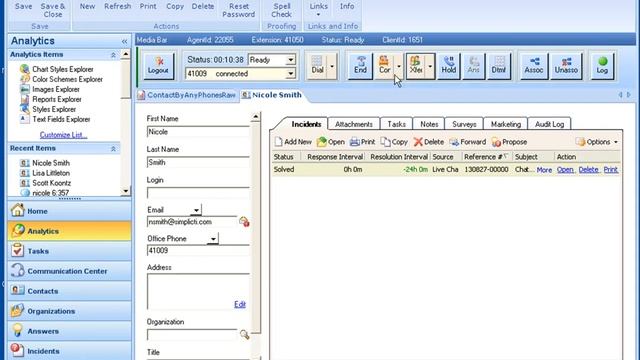
Task: Collapse the Recent Items section
Action: point(113,149)
